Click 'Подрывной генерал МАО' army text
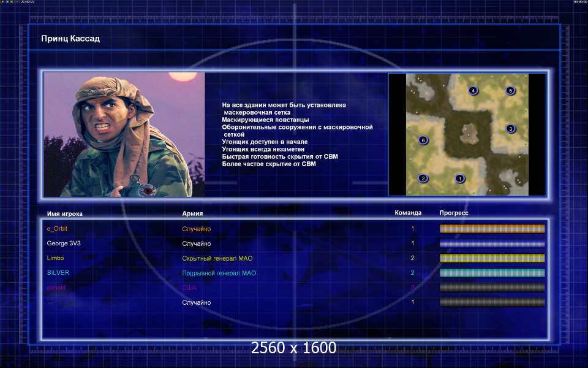The width and height of the screenshot is (588, 368). coord(219,273)
